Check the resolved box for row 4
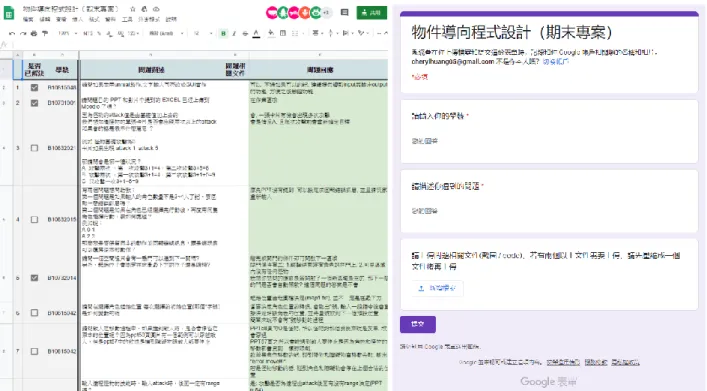The height and width of the screenshot is (391, 707). [34, 220]
